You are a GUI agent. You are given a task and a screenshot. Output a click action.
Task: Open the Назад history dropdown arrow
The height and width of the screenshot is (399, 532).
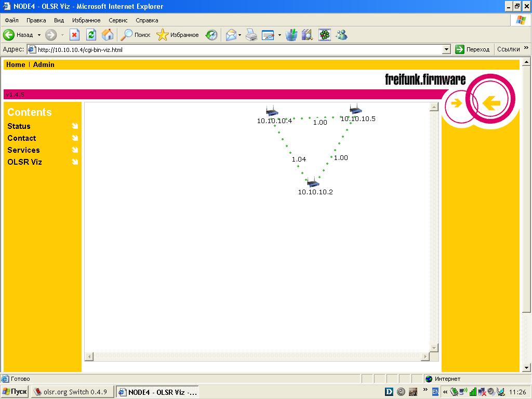point(39,35)
